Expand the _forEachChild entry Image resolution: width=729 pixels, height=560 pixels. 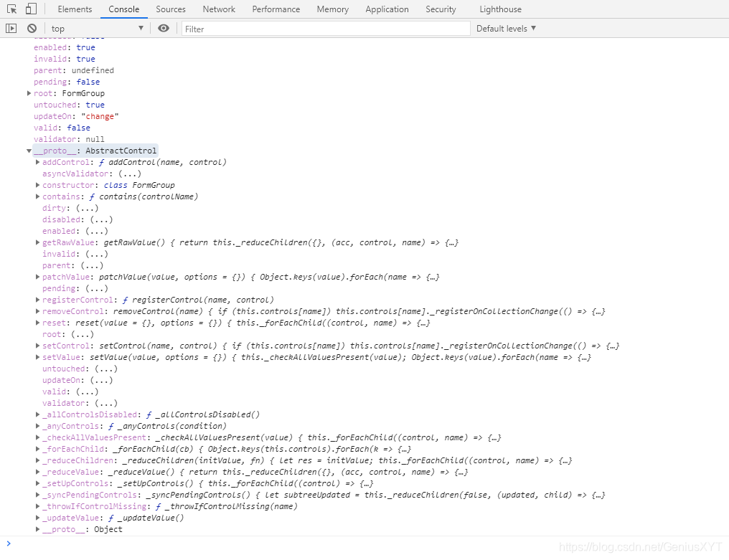tap(37, 448)
